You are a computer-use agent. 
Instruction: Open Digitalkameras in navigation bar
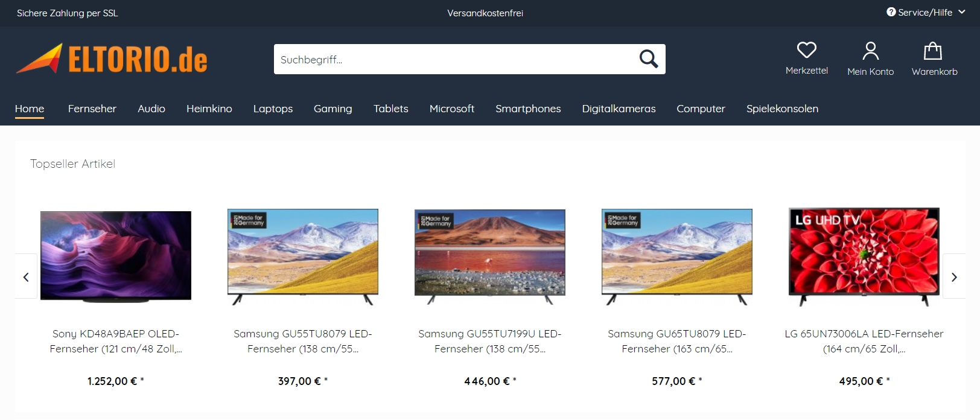(x=619, y=109)
